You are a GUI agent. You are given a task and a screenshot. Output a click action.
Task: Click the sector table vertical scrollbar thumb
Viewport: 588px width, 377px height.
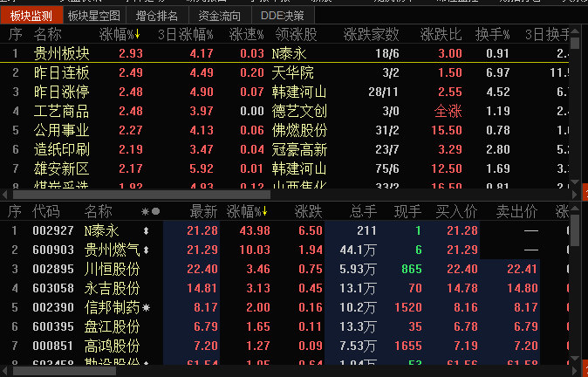pyautogui.click(x=575, y=43)
